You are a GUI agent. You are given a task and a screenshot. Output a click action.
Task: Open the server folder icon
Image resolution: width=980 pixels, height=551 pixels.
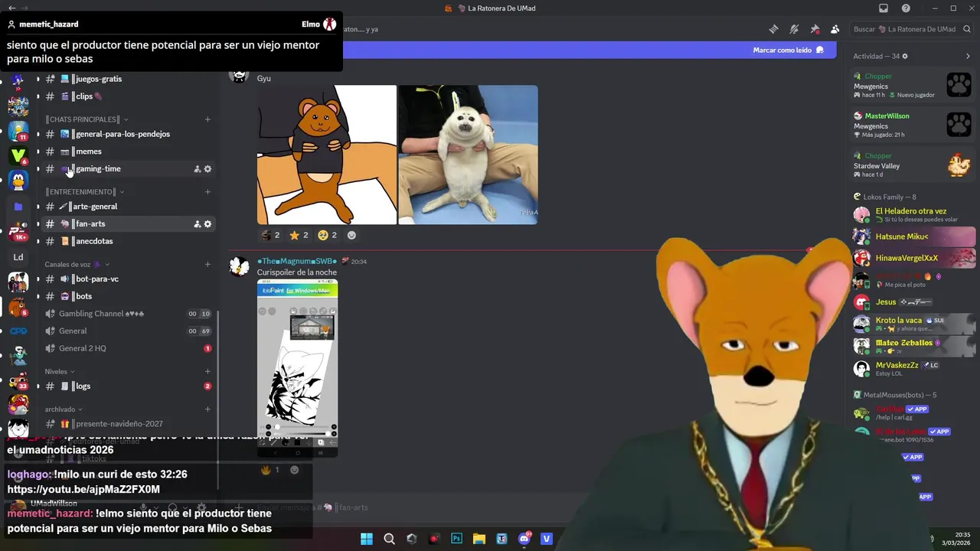tap(18, 207)
